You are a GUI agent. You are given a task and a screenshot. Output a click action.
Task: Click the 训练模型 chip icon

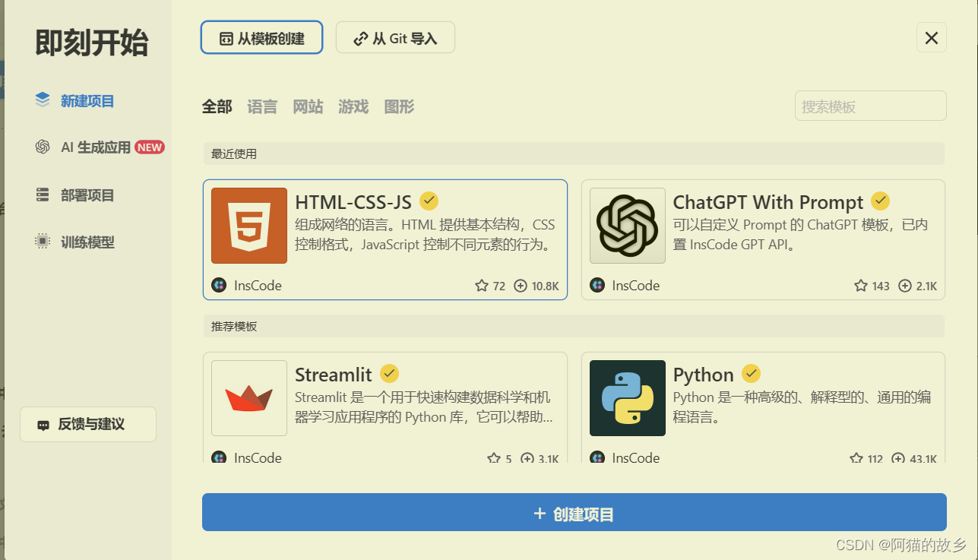click(x=43, y=242)
